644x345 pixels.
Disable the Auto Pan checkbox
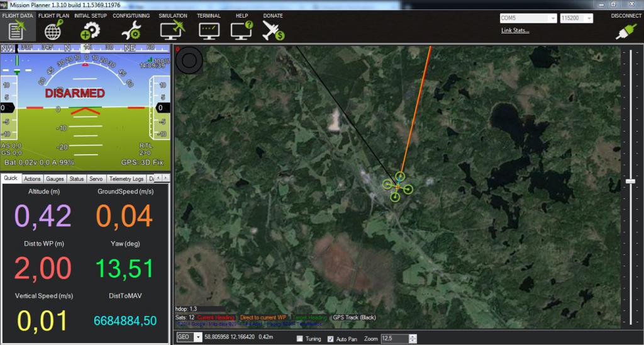pos(330,339)
